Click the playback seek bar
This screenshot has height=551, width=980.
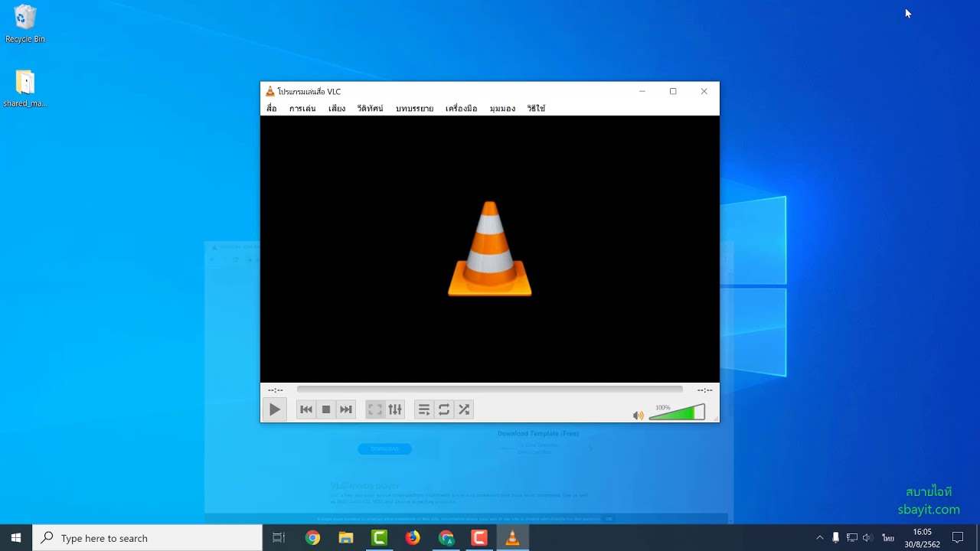[x=489, y=390]
